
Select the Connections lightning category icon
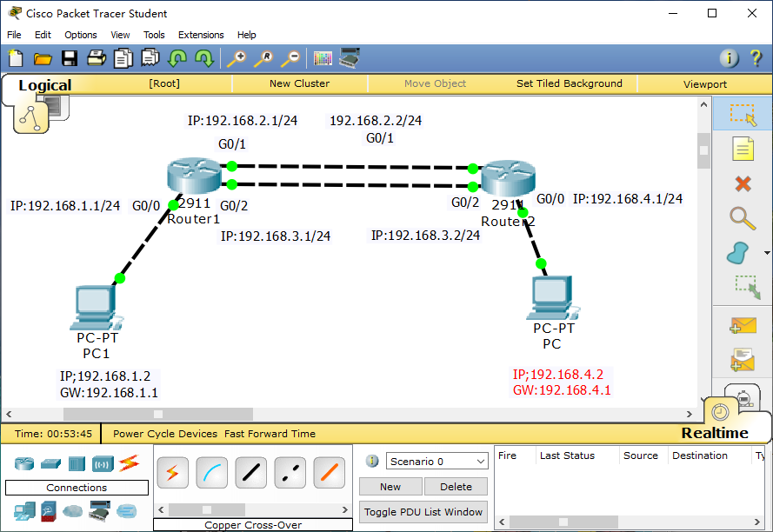tap(130, 463)
